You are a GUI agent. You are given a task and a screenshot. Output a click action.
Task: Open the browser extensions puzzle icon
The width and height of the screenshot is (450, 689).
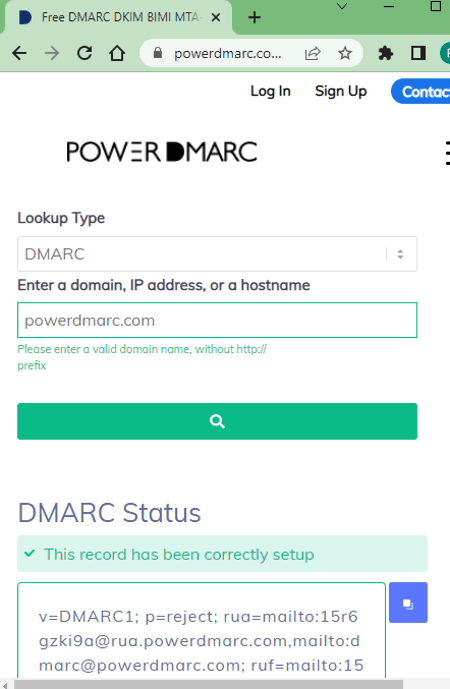point(385,54)
